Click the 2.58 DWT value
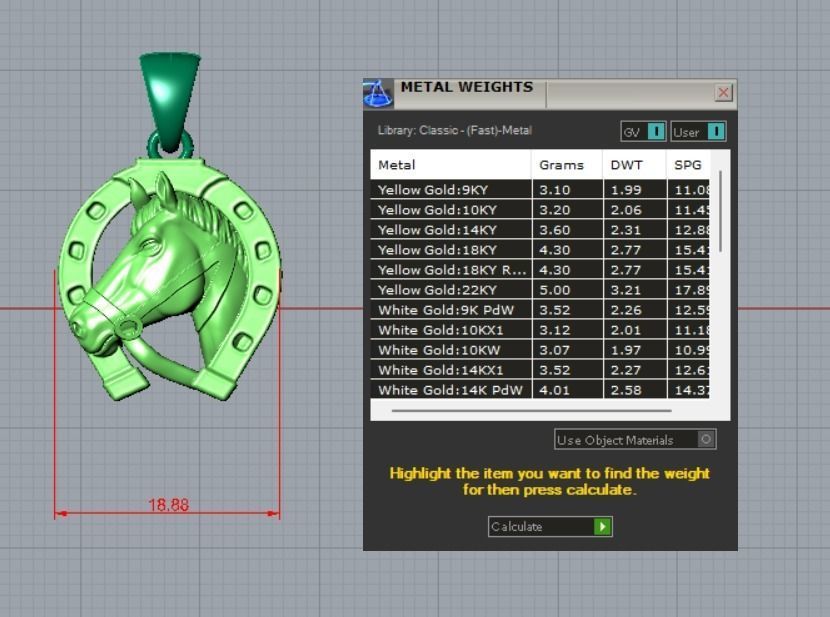Image resolution: width=830 pixels, height=617 pixels. pos(626,390)
